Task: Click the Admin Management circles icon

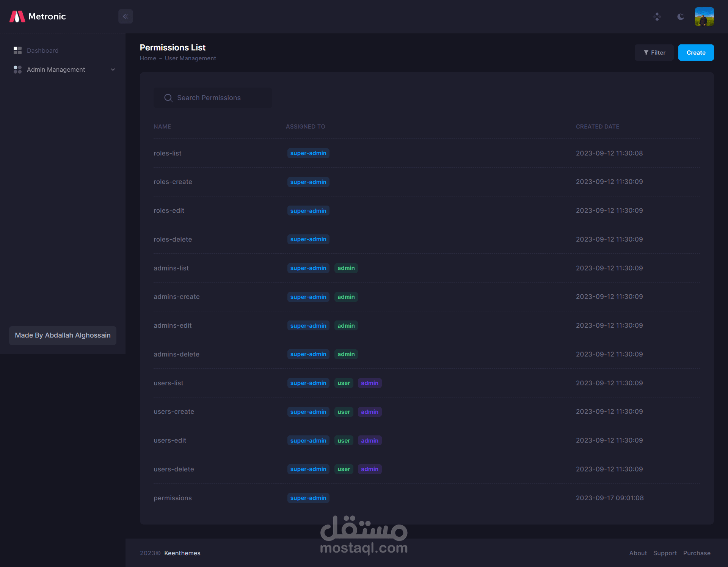Action: [x=17, y=69]
